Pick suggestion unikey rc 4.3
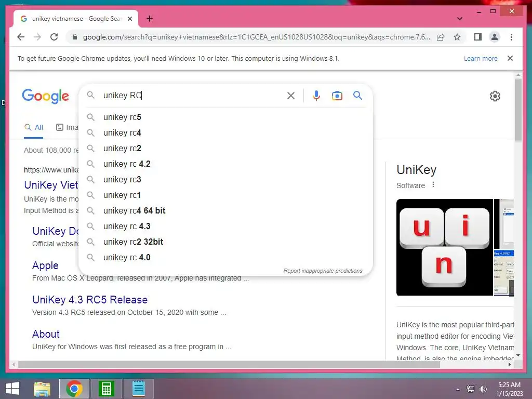The image size is (532, 399). point(225,227)
